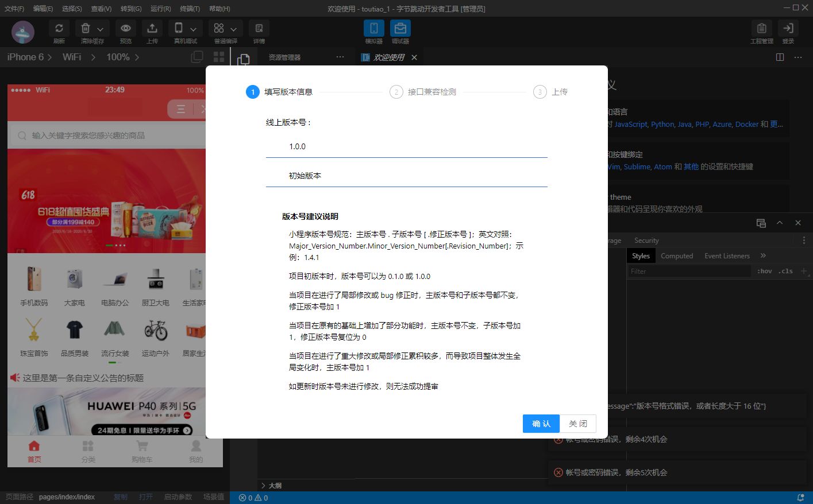Screen dimensions: 813x504
Task: Open the 清除缓存 dropdown arrow
Action: pos(100,29)
